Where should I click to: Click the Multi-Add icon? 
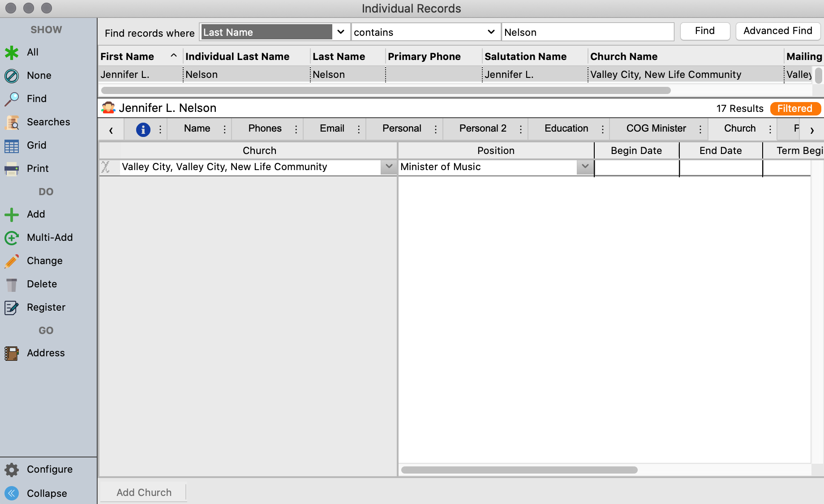pos(12,238)
